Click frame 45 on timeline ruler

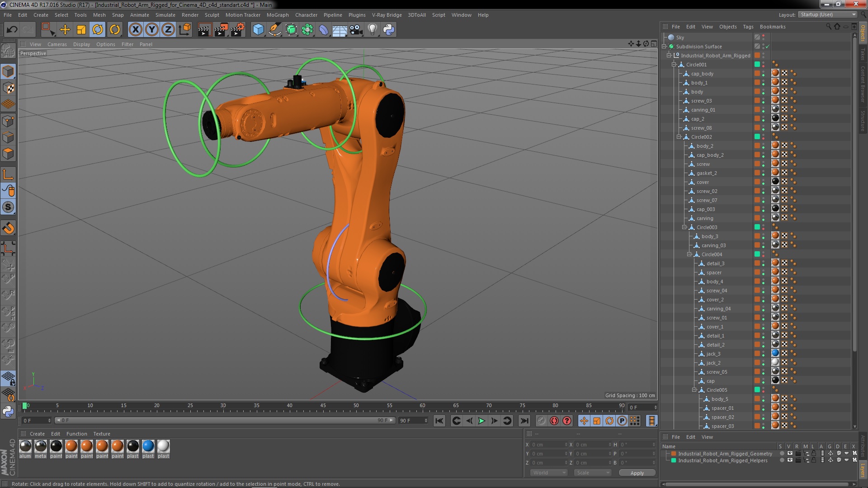point(323,406)
